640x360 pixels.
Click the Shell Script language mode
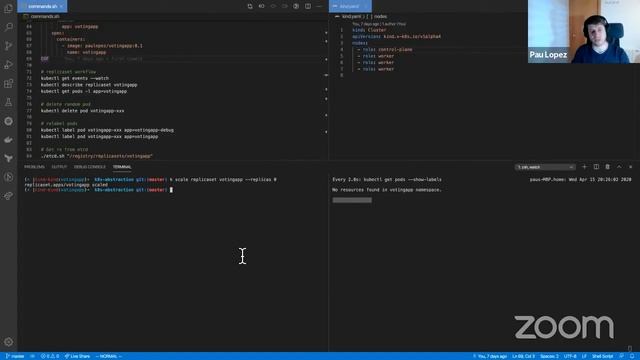pyautogui.click(x=602, y=356)
